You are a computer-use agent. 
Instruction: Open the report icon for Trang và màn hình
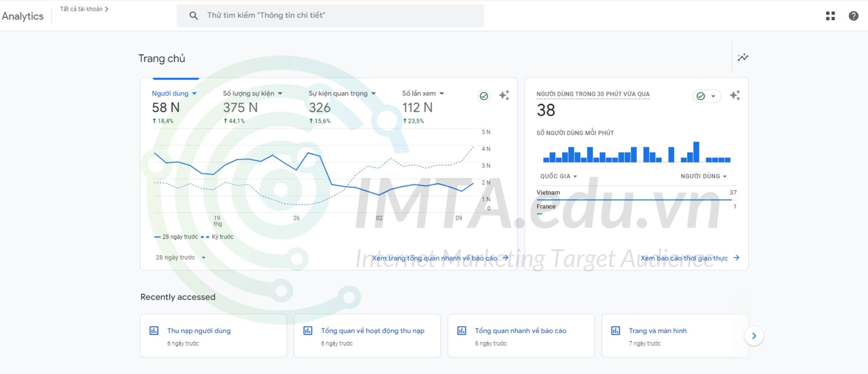(616, 331)
